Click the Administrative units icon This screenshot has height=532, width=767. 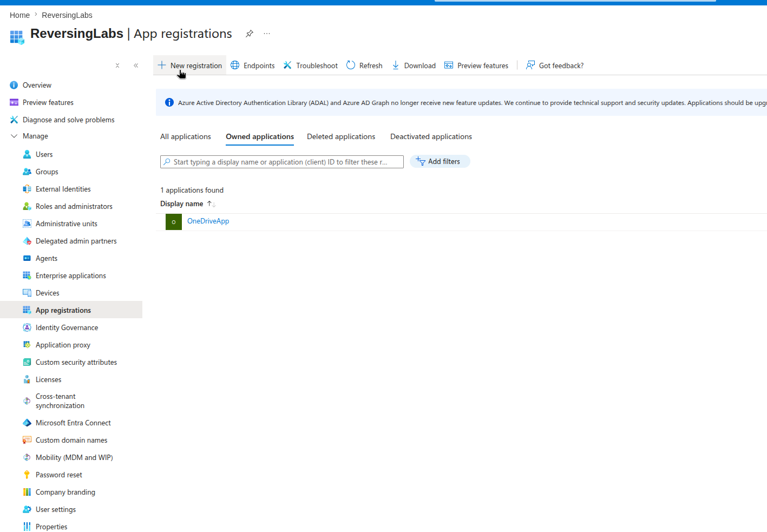click(27, 224)
